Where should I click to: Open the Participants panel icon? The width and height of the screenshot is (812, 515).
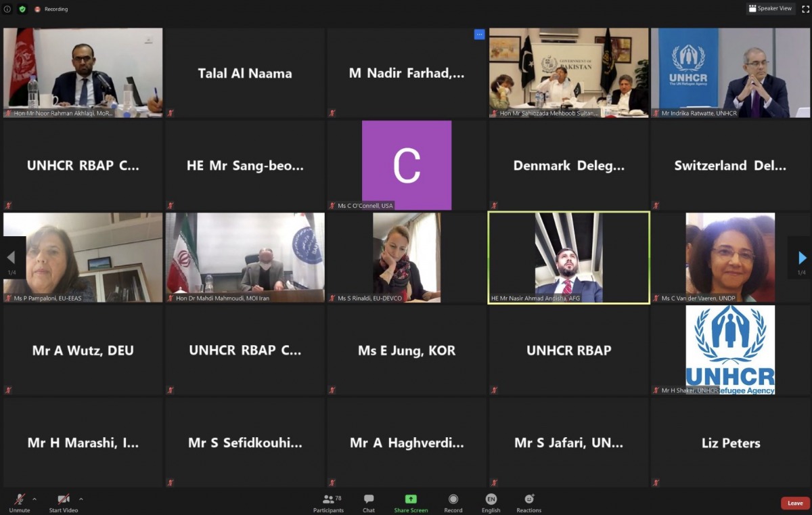point(328,499)
